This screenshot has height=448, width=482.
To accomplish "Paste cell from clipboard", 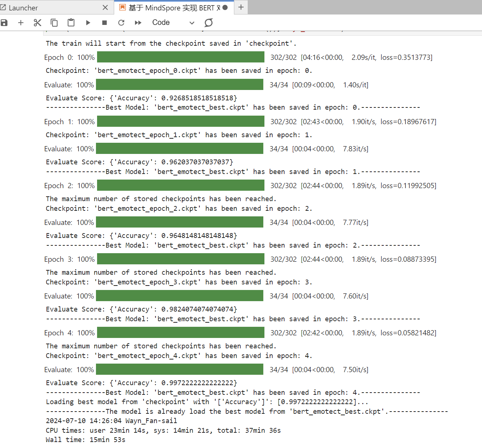I will pos(71,23).
